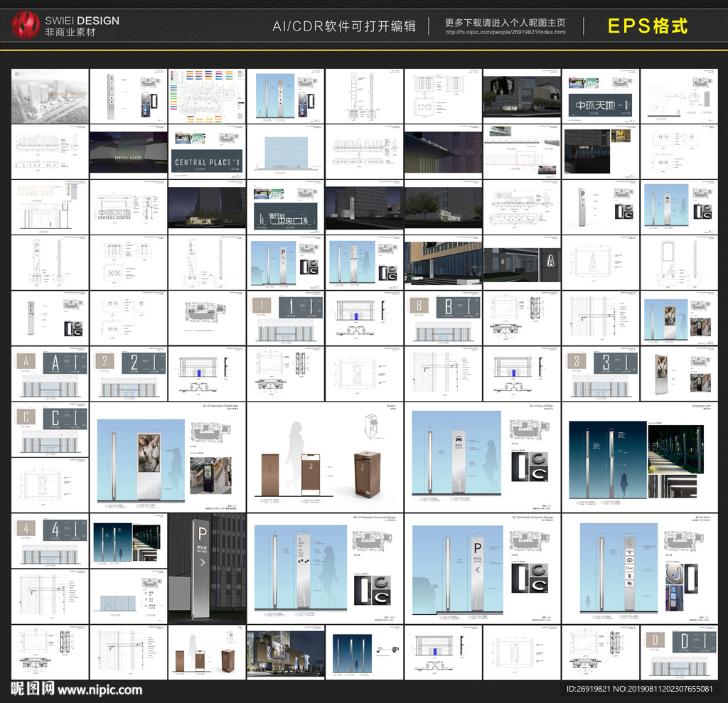Select the yellow 'EPS格式' header text
This screenshot has height=703, width=728.
[647, 26]
